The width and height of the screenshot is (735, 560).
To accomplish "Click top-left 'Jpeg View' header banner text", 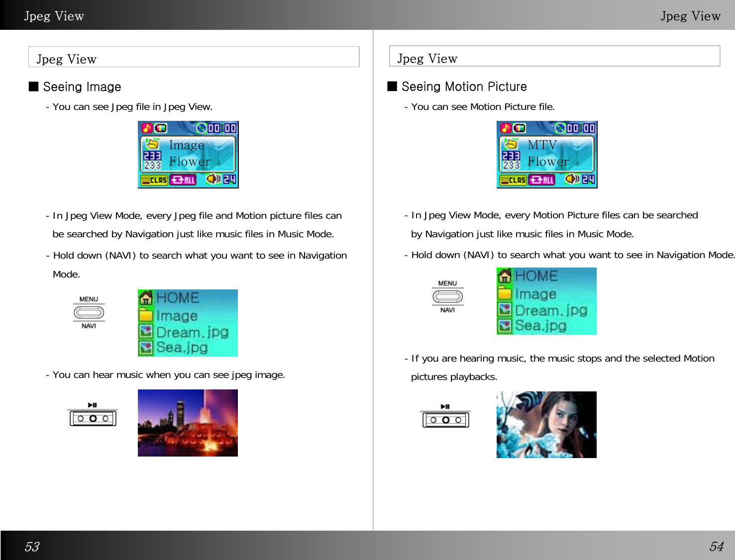I will 54,16.
